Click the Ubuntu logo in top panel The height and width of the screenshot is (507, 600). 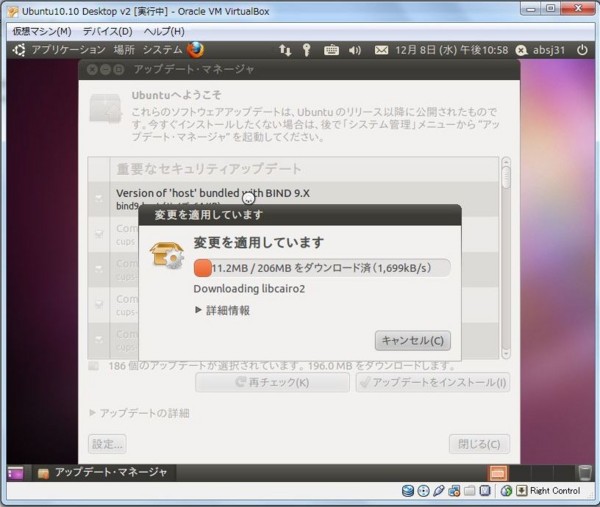(19, 50)
